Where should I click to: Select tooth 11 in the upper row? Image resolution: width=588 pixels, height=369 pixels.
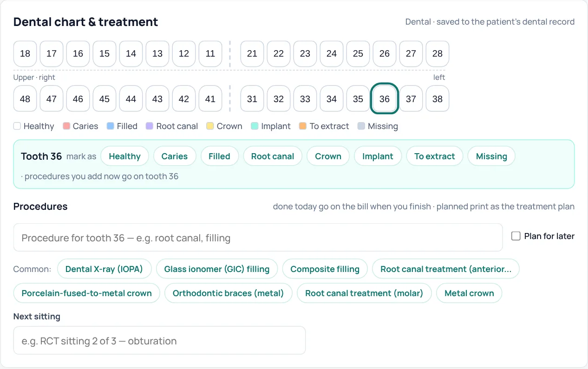210,53
